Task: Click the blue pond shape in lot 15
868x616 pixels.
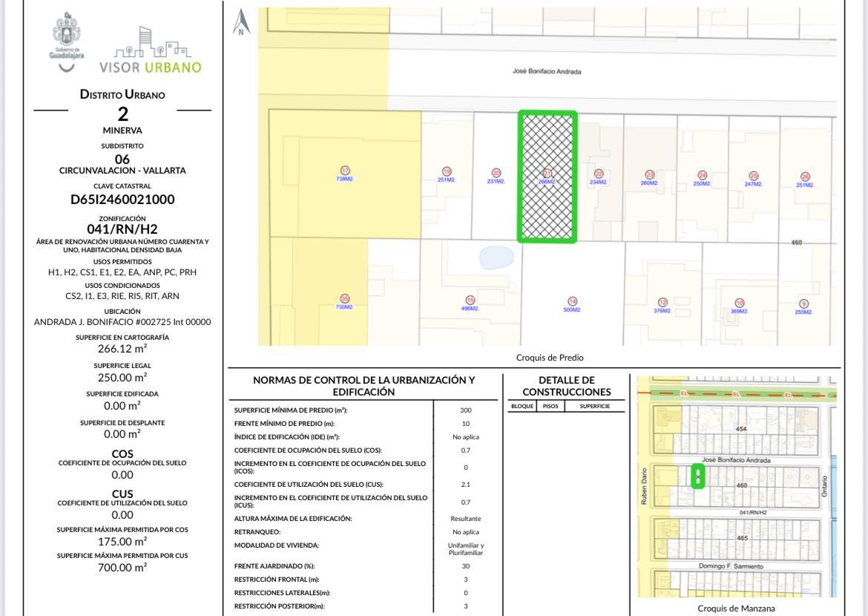Action: 497,257
